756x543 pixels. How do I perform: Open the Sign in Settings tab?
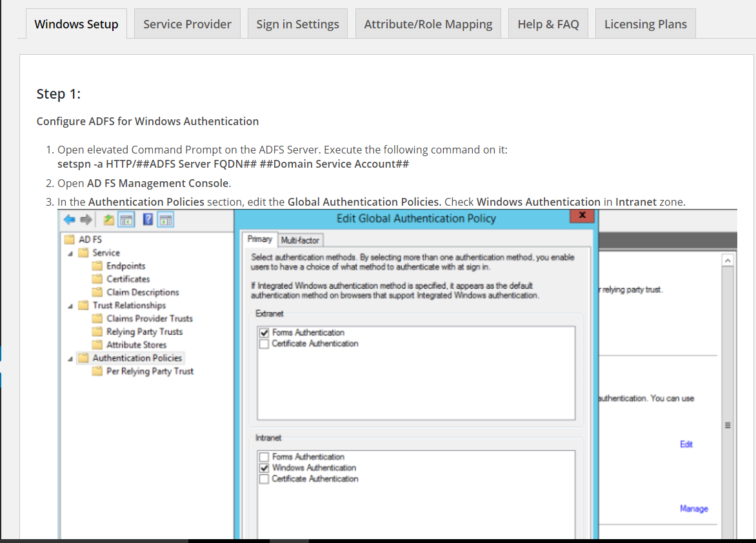point(297,24)
